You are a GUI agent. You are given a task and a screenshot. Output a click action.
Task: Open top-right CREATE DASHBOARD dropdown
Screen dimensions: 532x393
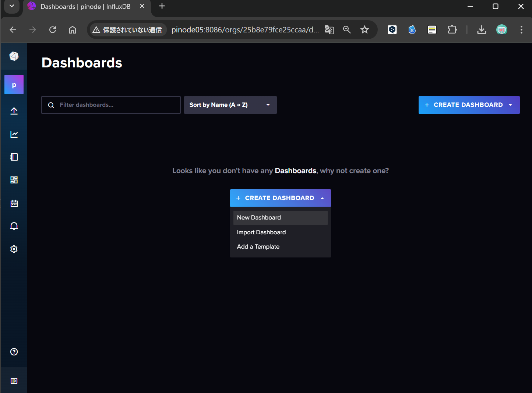[469, 105]
